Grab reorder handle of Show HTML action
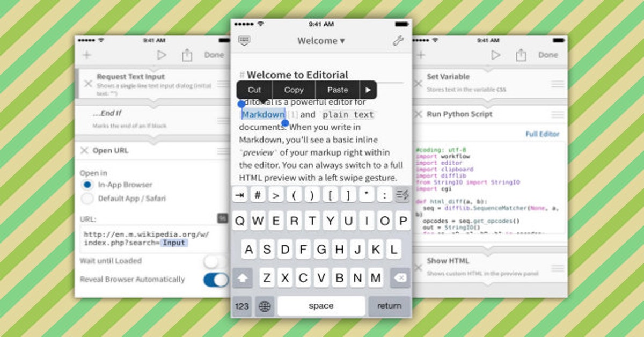 point(558,268)
